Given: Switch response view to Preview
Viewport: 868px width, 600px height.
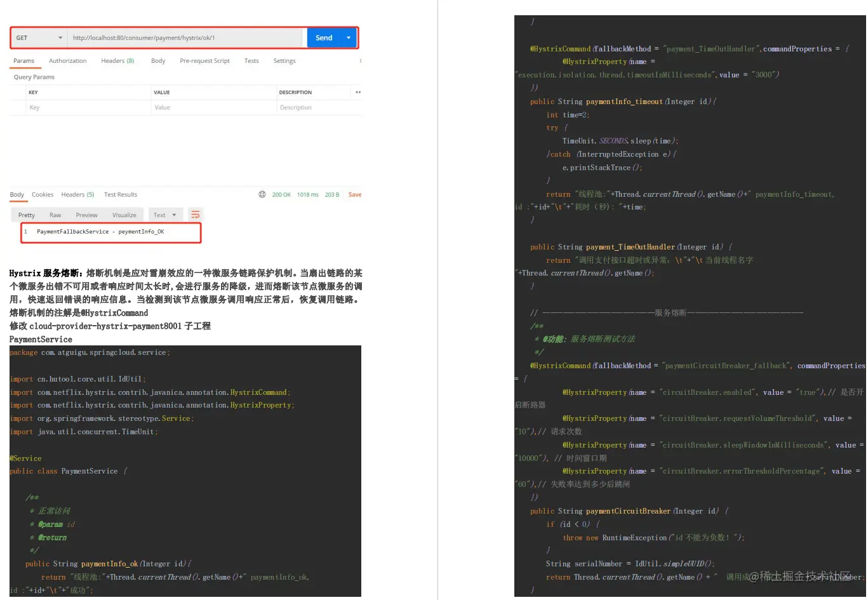Looking at the screenshot, I should pos(86,215).
